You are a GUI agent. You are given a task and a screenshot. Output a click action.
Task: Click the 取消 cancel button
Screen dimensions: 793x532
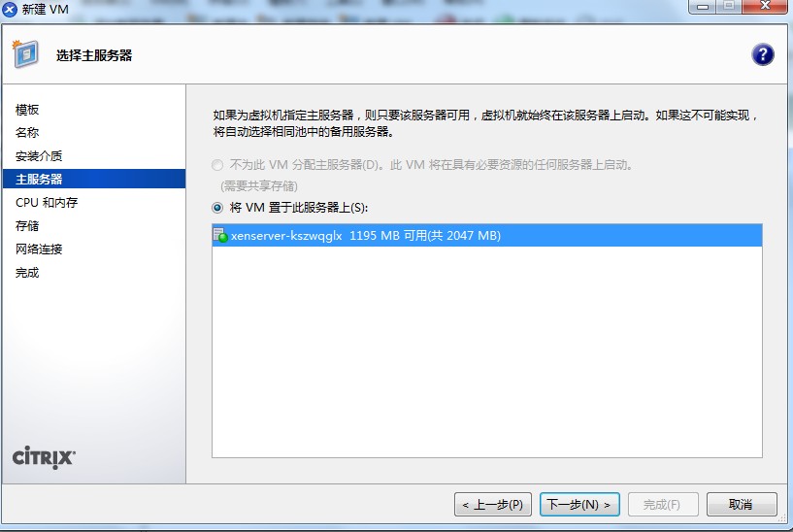tap(742, 504)
